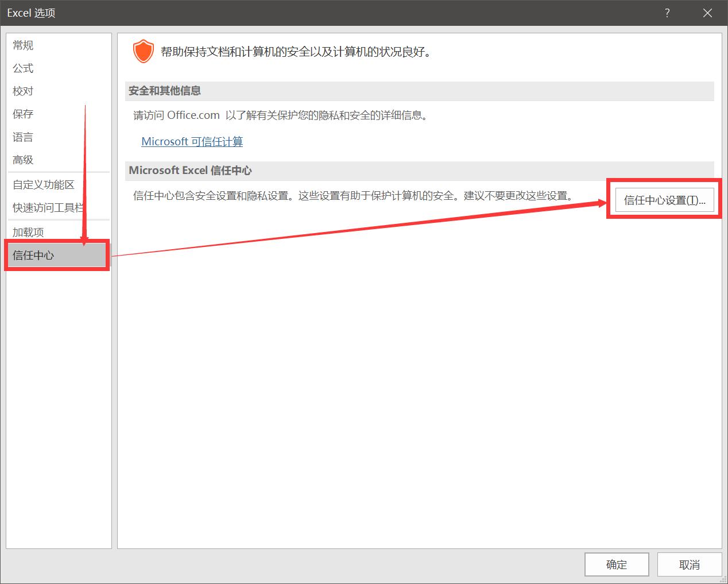Click the 信任中心设置 button
Viewport: 728px width, 584px height.
[664, 200]
